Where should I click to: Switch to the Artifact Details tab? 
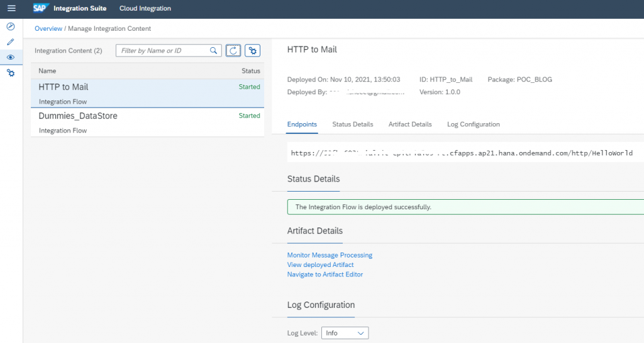410,124
